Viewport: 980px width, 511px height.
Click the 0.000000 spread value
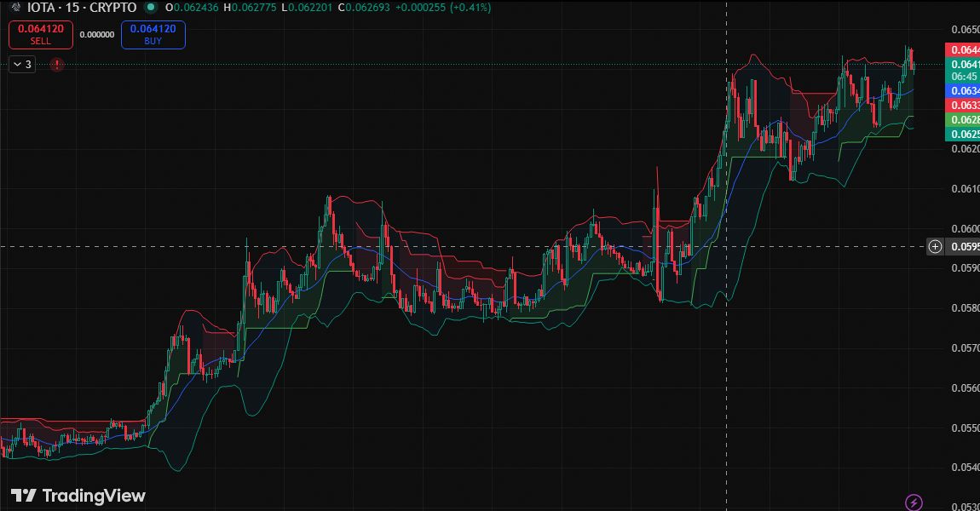pos(96,35)
